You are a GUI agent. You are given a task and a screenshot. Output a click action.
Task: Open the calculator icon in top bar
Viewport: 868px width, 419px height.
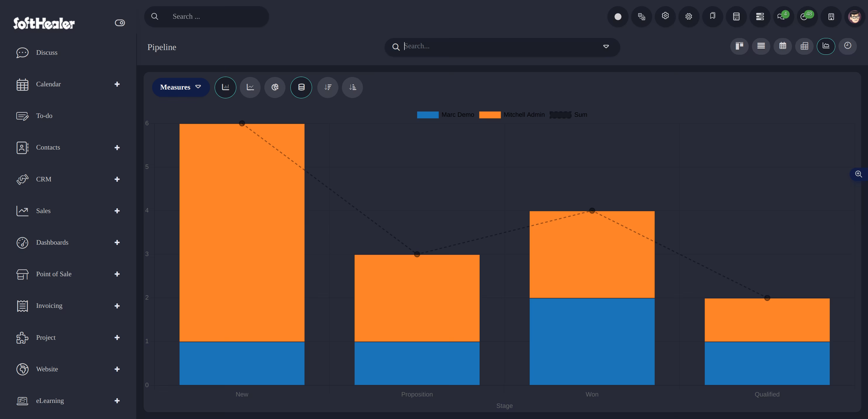[x=736, y=16]
